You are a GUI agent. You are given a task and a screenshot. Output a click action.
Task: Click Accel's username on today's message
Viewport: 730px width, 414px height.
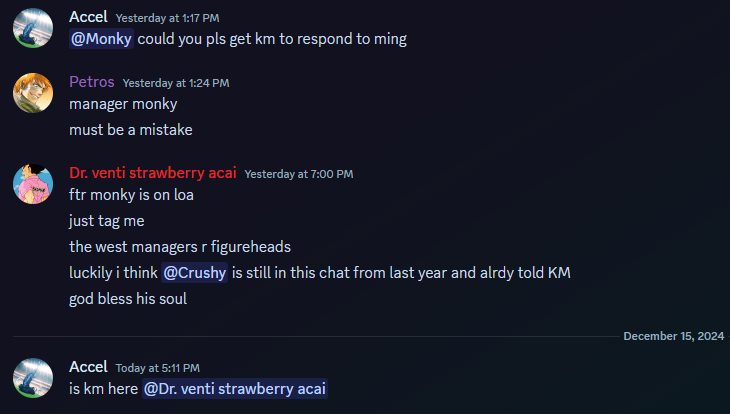(89, 367)
